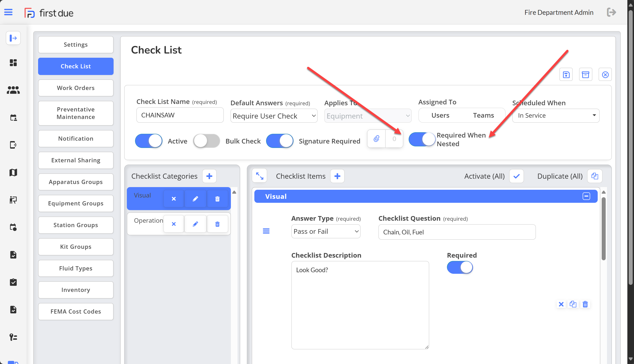This screenshot has height=364, width=634.
Task: Select the Check List menu item
Action: [75, 66]
